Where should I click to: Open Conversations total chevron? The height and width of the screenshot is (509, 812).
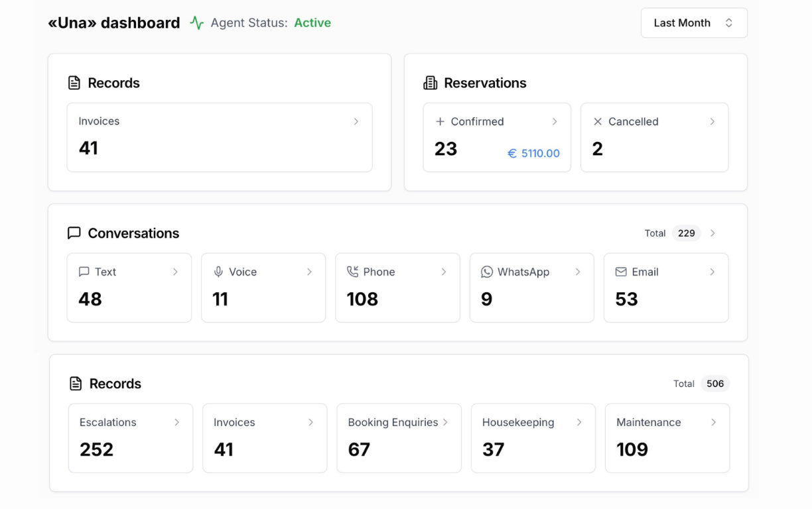tap(713, 233)
